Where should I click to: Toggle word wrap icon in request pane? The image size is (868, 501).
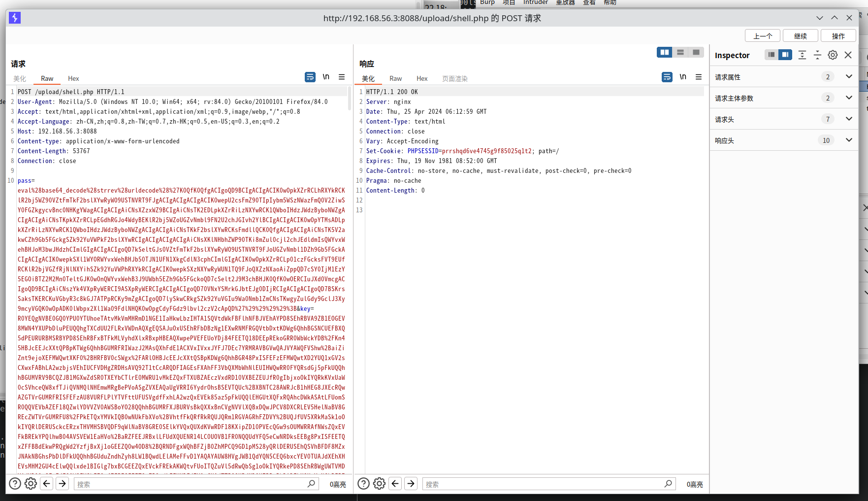[310, 77]
